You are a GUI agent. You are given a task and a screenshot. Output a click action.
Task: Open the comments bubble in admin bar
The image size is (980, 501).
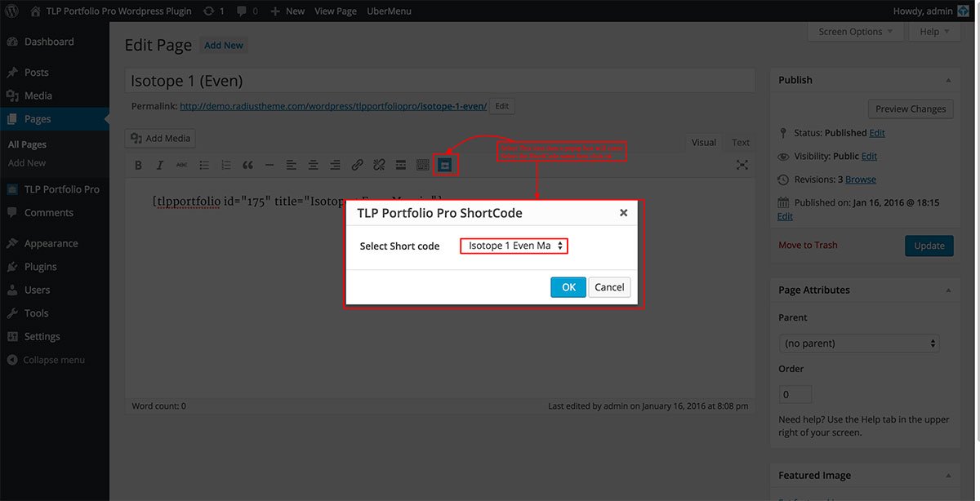[x=247, y=11]
